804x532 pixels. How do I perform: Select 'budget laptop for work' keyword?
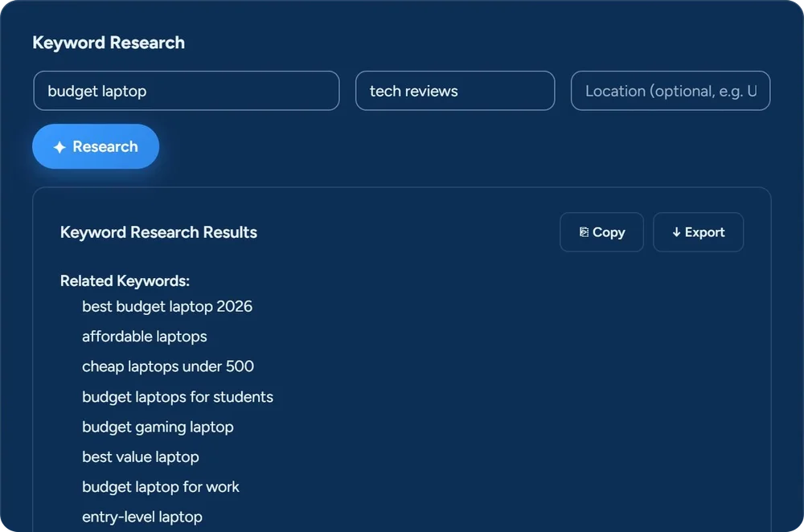click(x=161, y=488)
